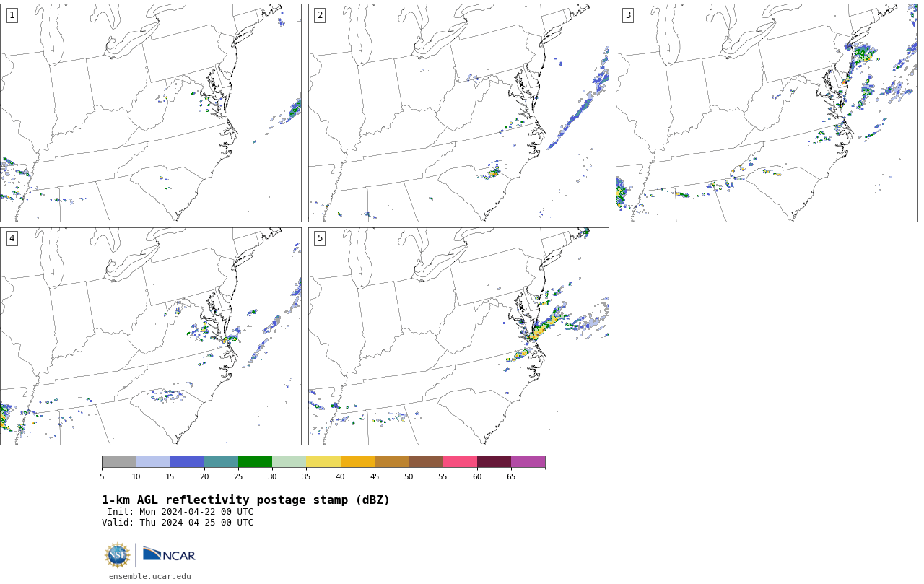Click the ensemble.ucar.edu text

tap(150, 576)
